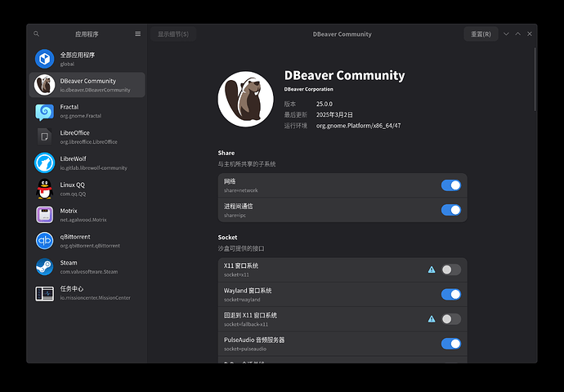Click the Motrix app icon

point(45,215)
